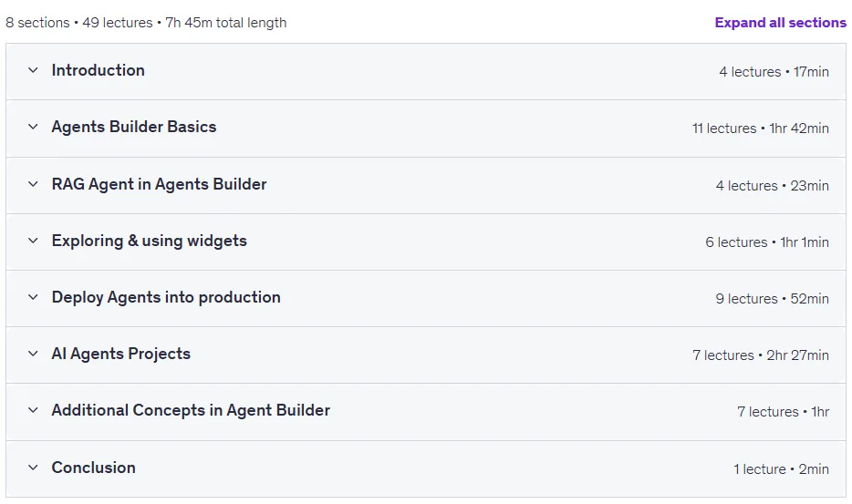Open Deploy Agents into production heading
The width and height of the screenshot is (852, 504).
pos(166,297)
